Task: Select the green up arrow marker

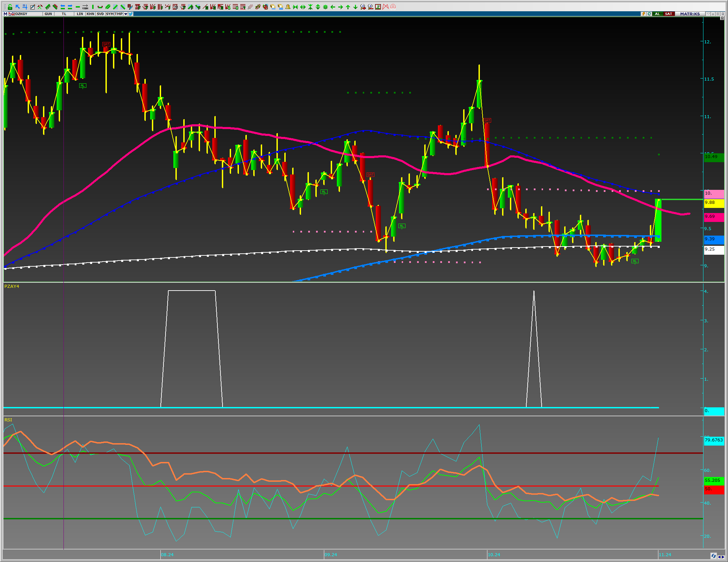Action: pos(348,7)
